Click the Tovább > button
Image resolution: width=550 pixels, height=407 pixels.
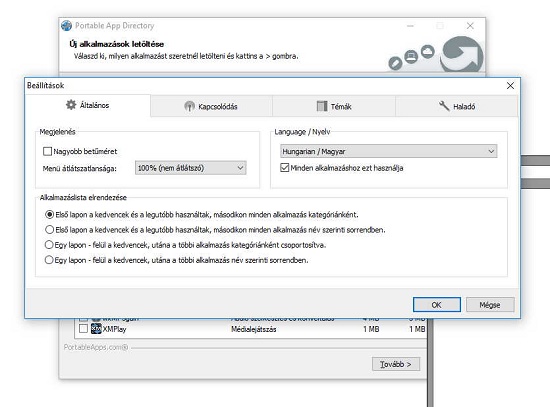pos(396,364)
